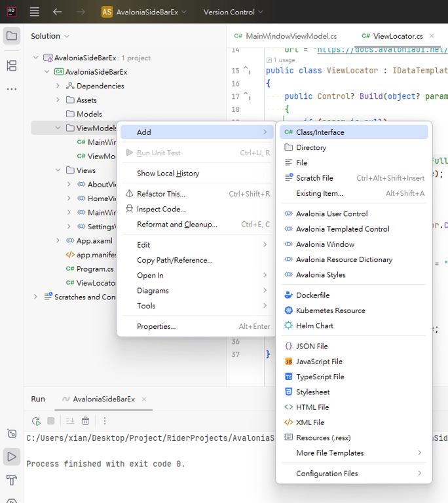
Task: Open the Build hammer tool window
Action: (12, 480)
